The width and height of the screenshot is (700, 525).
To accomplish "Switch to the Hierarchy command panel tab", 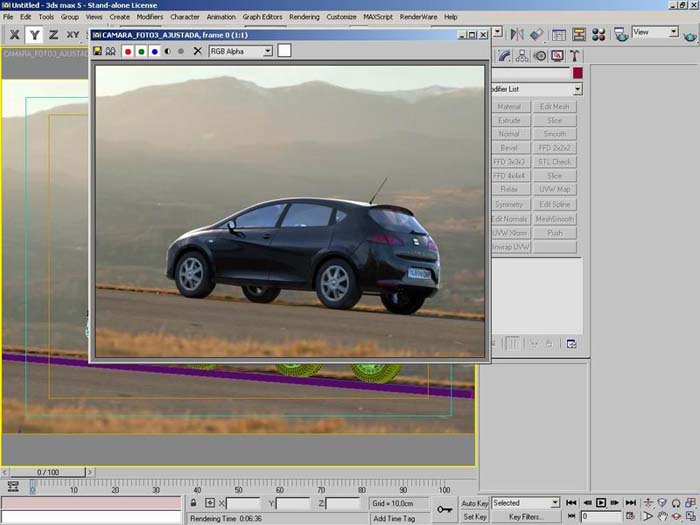I will [x=523, y=56].
